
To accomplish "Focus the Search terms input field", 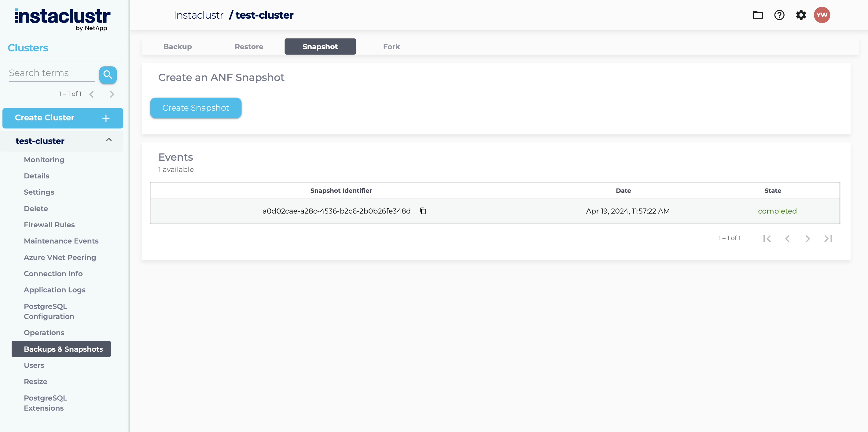I will coord(52,73).
